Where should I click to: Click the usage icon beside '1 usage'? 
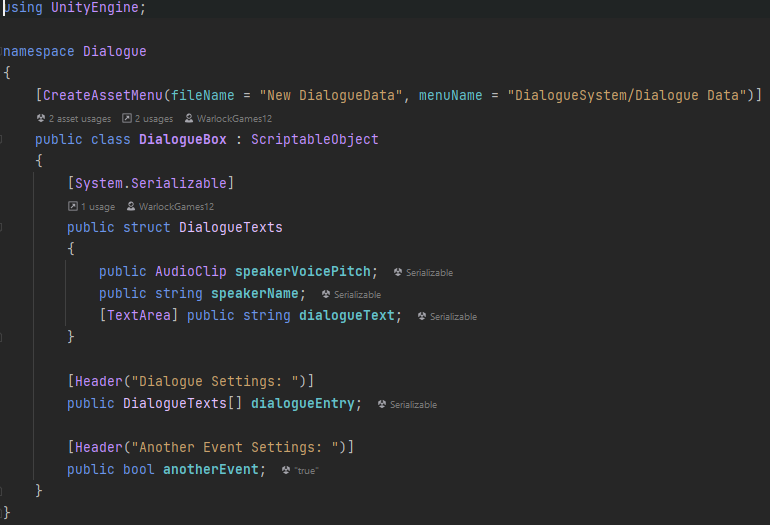(x=72, y=206)
